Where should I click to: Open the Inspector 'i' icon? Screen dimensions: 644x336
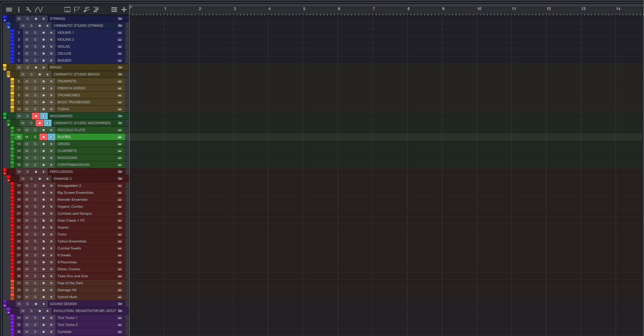(x=19, y=10)
